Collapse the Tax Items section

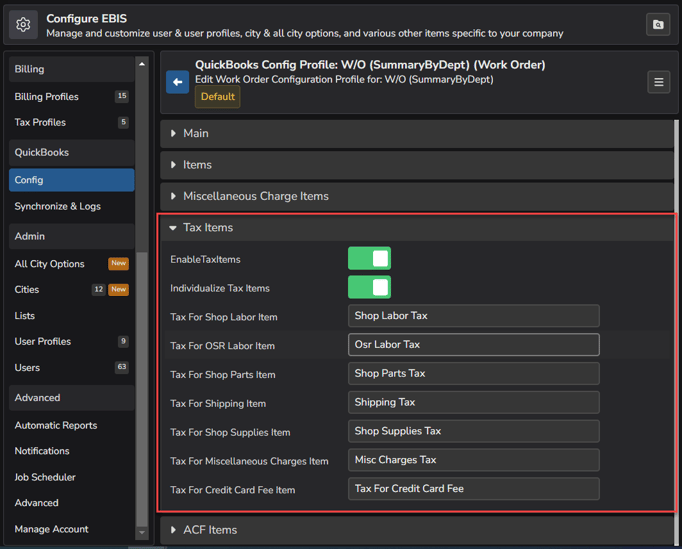pyautogui.click(x=207, y=228)
